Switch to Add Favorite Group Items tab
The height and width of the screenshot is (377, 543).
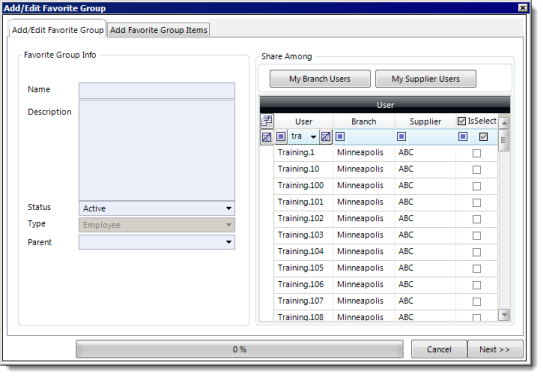(159, 30)
